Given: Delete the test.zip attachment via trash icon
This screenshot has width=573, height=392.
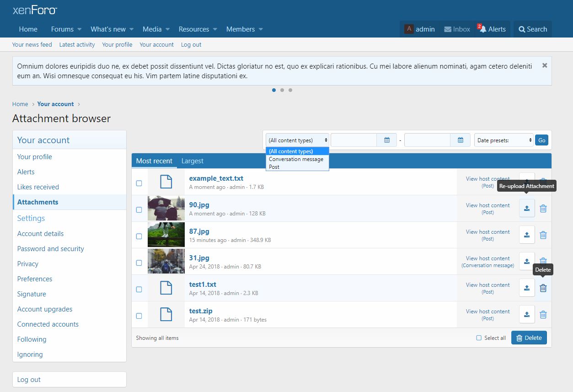Looking at the screenshot, I should (x=543, y=315).
